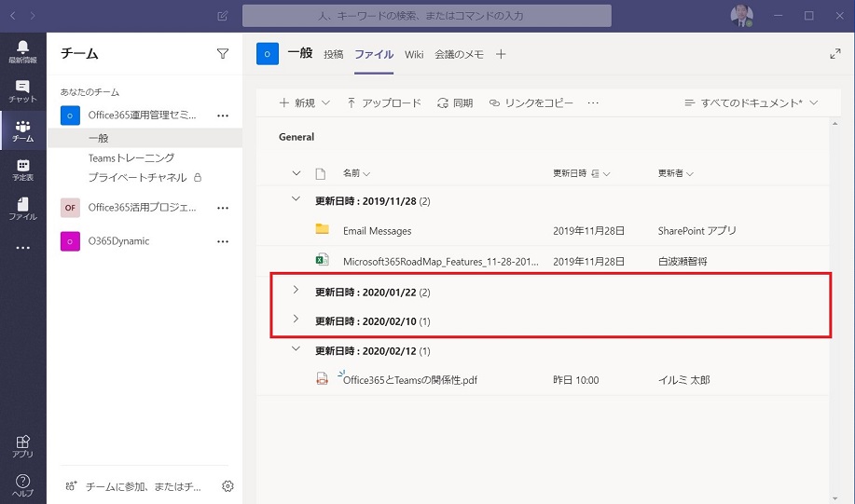Click the filter funnel icon in teams panel
The image size is (855, 504).
[223, 53]
